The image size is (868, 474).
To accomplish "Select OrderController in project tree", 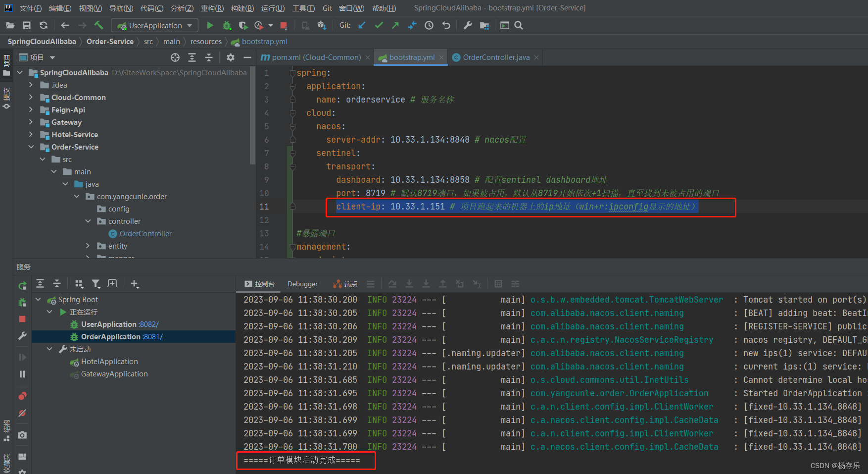I will 145,234.
